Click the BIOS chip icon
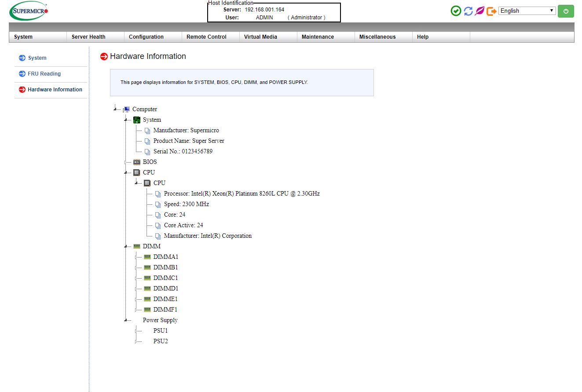 pos(137,162)
